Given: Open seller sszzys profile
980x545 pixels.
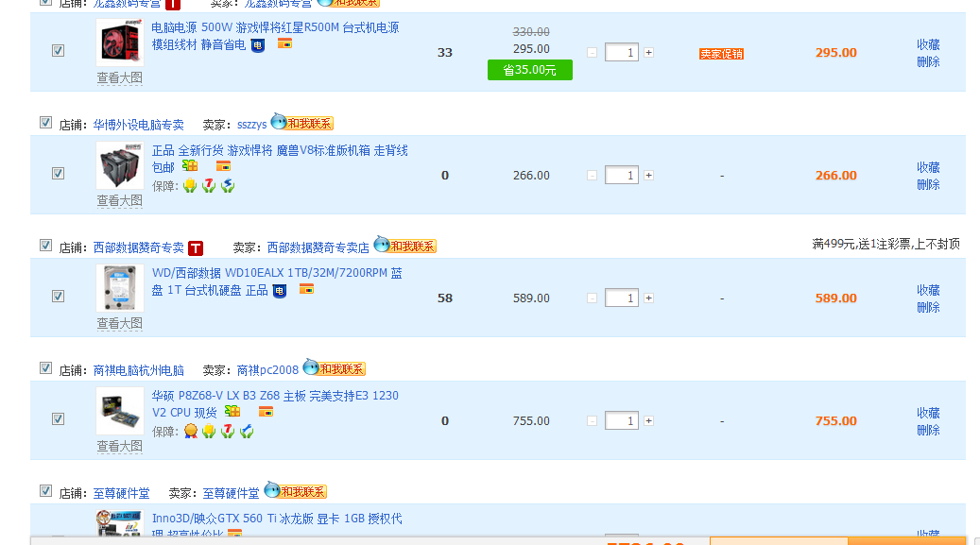Looking at the screenshot, I should click(252, 125).
